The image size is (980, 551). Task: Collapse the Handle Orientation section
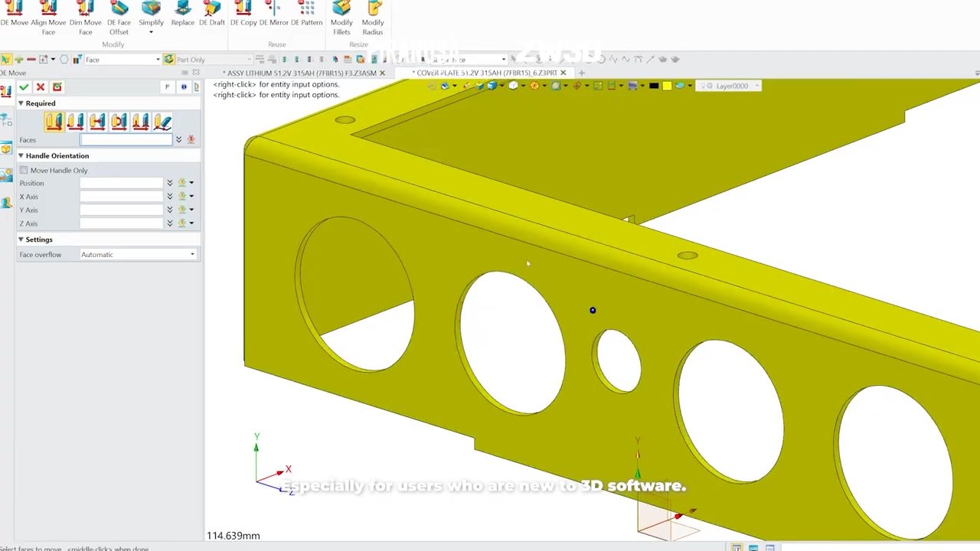(x=21, y=155)
